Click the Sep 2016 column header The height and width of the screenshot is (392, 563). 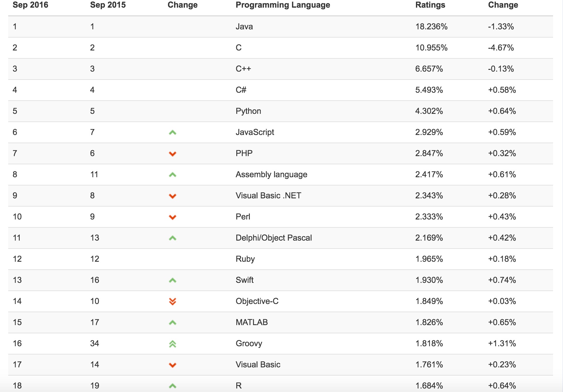[x=30, y=5]
